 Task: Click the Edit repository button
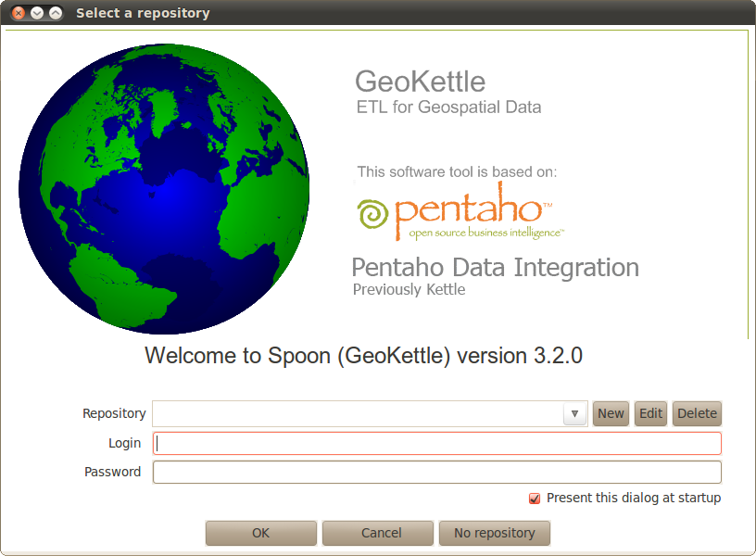tap(650, 413)
